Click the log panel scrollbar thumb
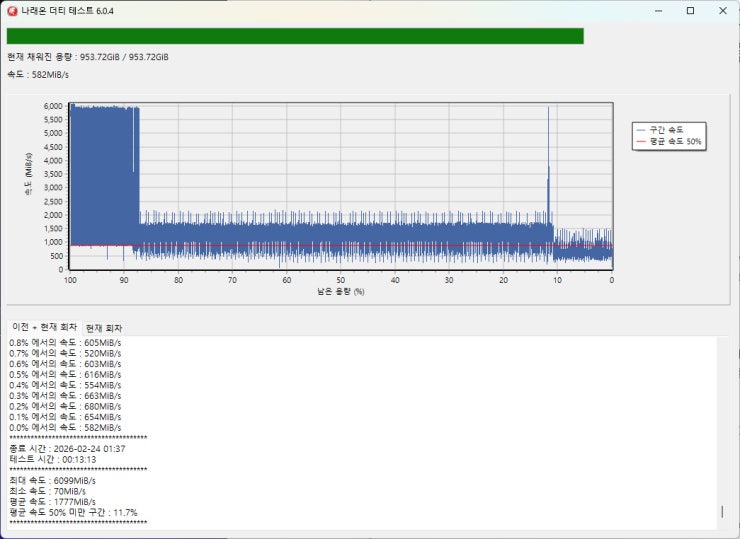 click(x=722, y=512)
